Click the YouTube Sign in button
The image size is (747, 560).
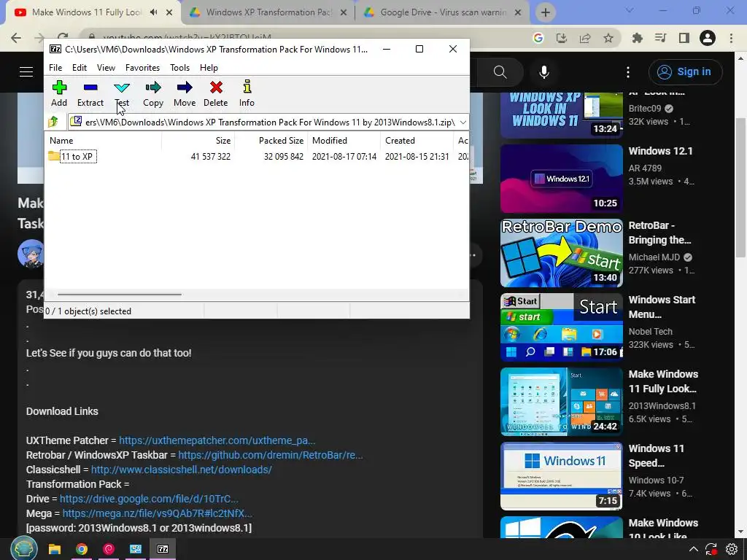(x=685, y=72)
